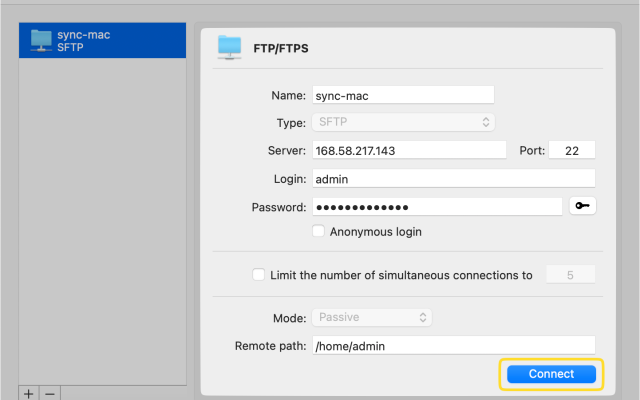Click the connections limit number field showing 5

point(570,275)
